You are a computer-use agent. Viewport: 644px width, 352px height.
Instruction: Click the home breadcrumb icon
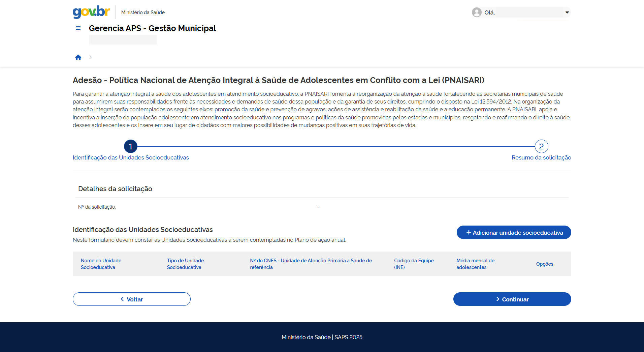(78, 57)
